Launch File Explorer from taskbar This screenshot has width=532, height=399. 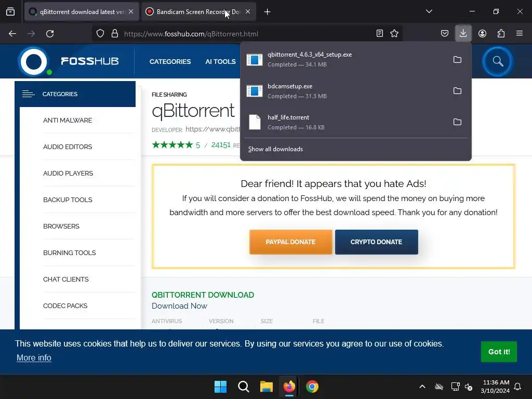click(x=267, y=387)
